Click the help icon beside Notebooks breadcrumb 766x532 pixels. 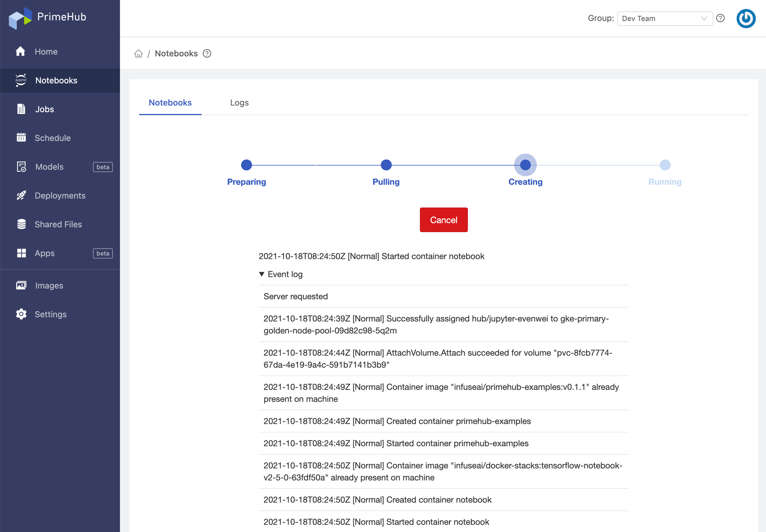point(207,53)
